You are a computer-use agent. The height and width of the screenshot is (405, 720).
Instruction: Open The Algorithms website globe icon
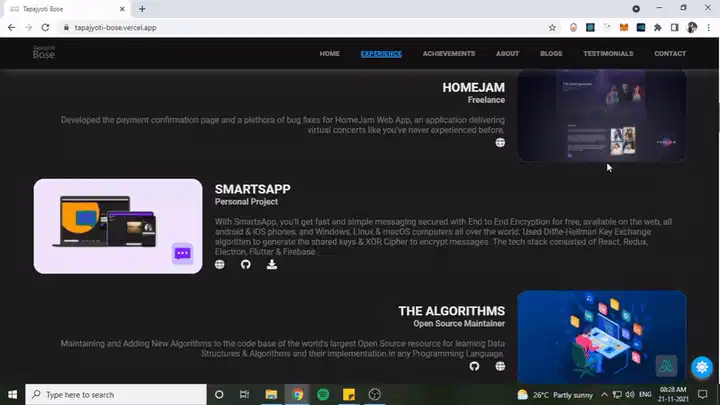tap(500, 366)
